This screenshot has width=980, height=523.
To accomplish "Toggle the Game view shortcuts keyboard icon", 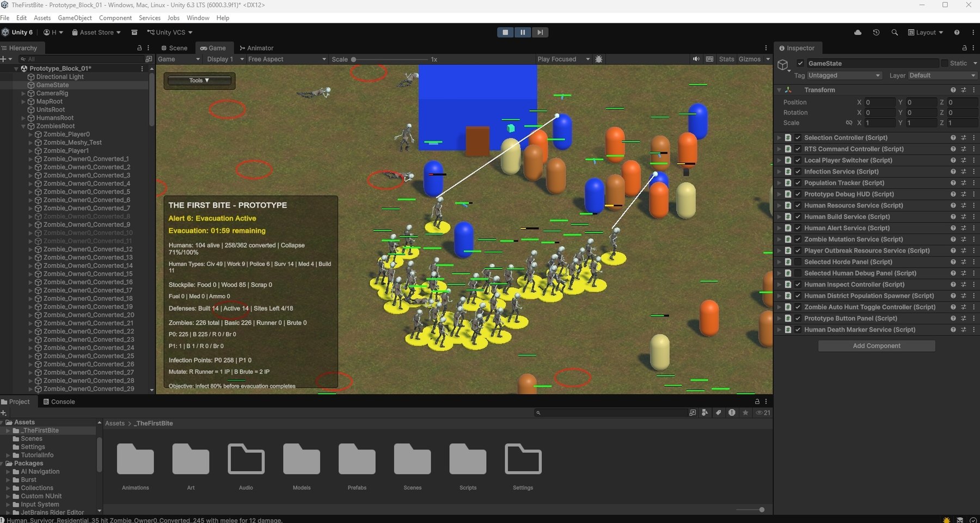I will click(x=709, y=59).
